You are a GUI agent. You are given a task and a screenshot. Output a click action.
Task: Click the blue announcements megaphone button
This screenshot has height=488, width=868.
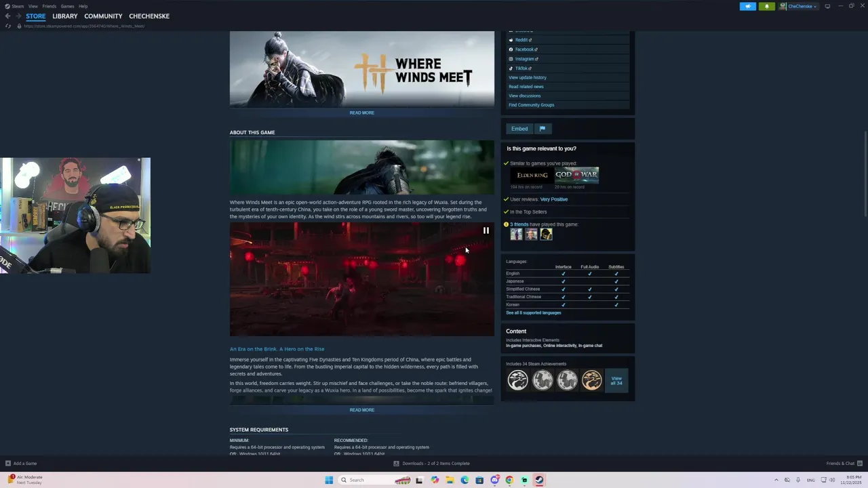[x=748, y=6]
